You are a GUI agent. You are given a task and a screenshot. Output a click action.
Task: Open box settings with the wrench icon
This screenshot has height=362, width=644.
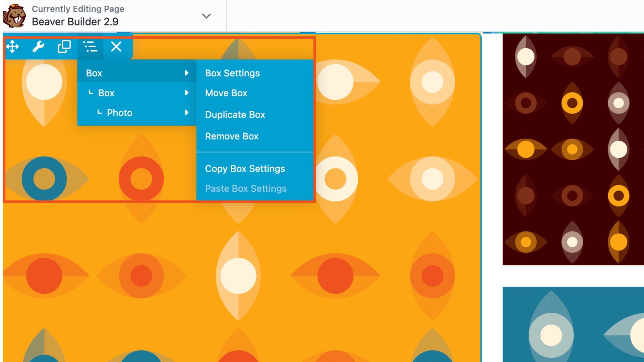pos(38,47)
